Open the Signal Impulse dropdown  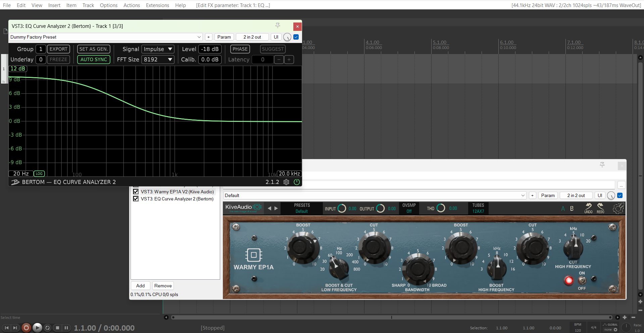tap(158, 49)
